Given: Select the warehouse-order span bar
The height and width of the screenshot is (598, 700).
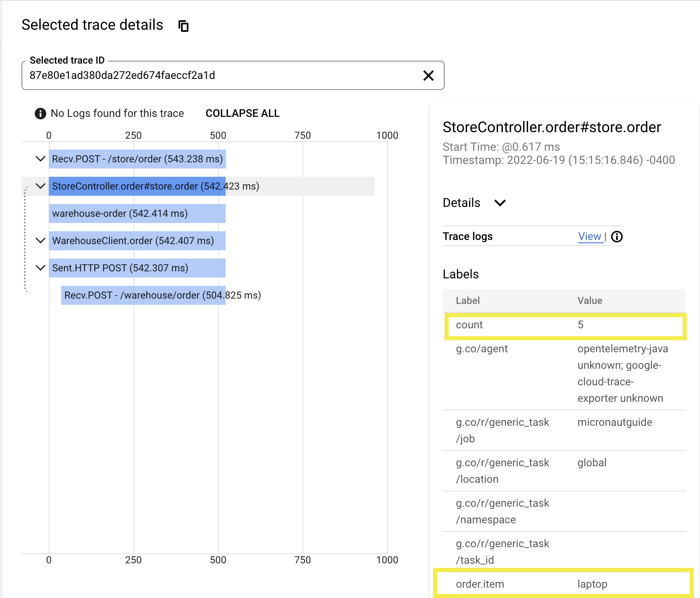Looking at the screenshot, I should 137,214.
